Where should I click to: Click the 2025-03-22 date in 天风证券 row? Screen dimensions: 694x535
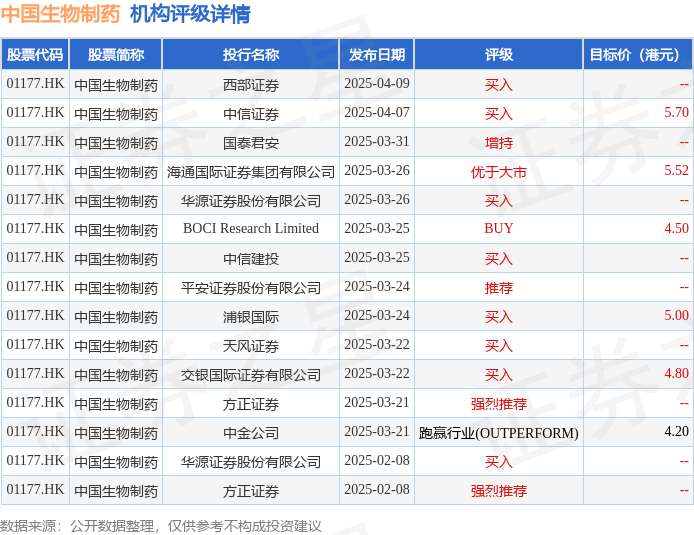coord(377,344)
